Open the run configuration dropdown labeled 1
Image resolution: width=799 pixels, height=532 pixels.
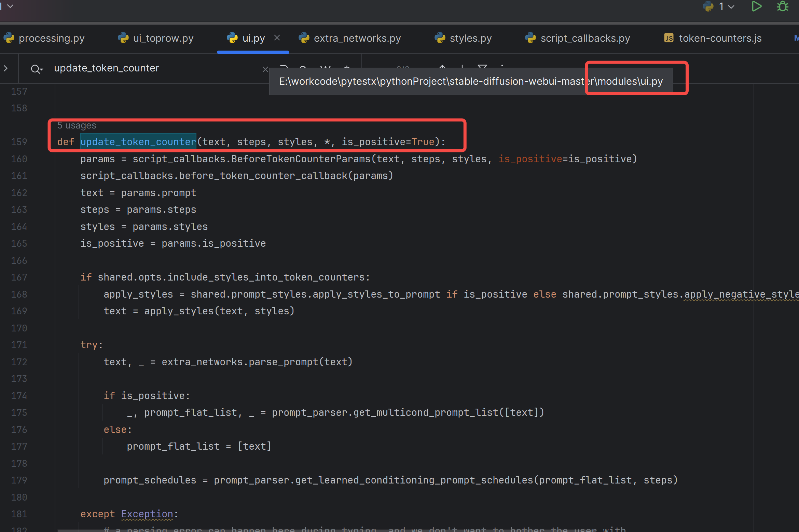(719, 6)
